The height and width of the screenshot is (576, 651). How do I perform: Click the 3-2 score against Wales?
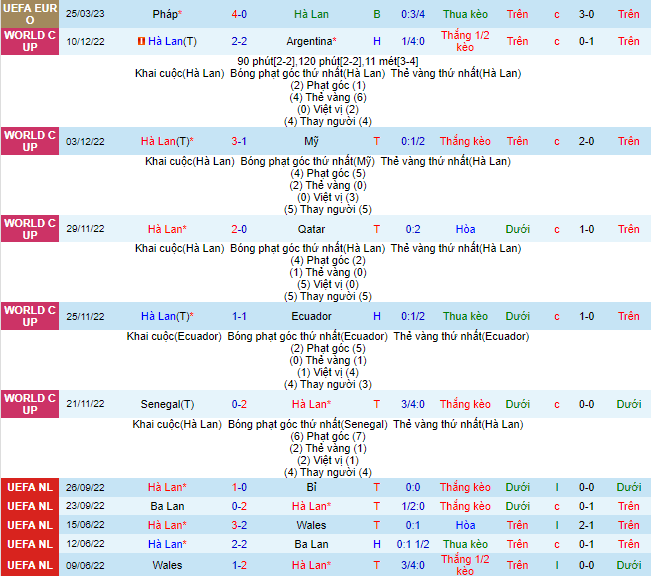click(240, 525)
